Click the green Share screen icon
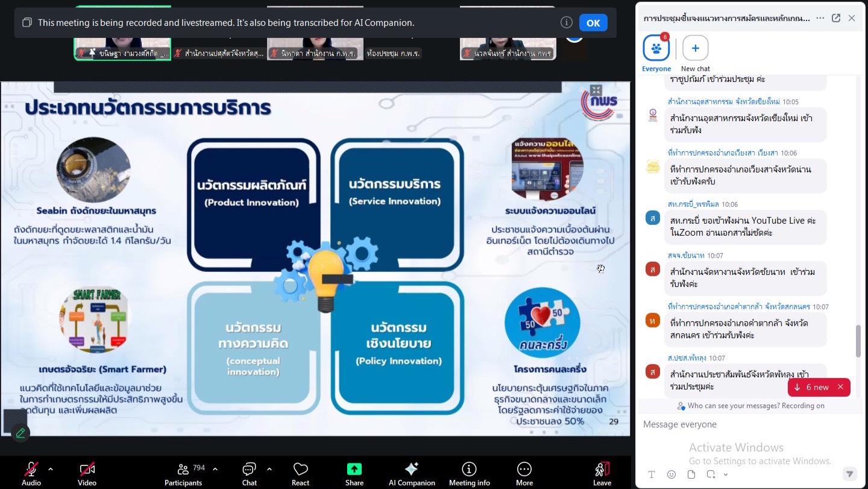 pyautogui.click(x=354, y=470)
